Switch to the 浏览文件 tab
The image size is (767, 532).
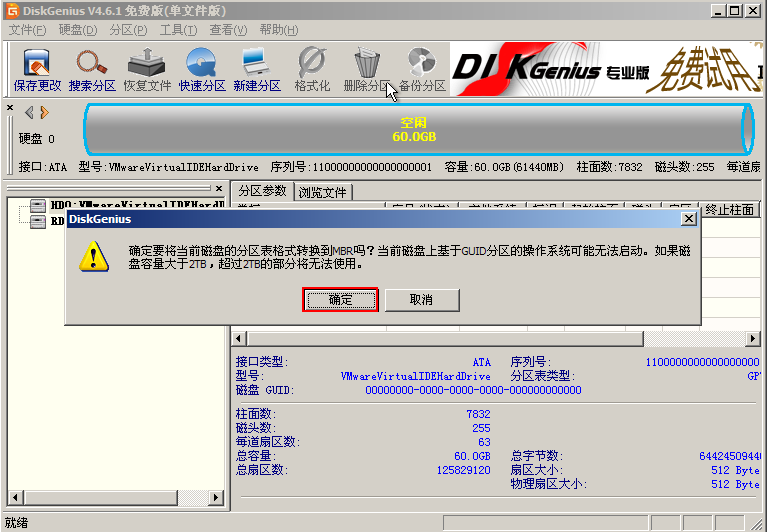click(x=322, y=192)
